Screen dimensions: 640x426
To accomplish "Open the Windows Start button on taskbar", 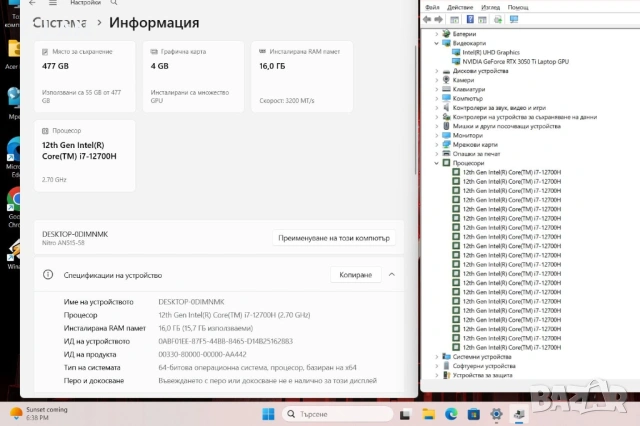I will 268,414.
